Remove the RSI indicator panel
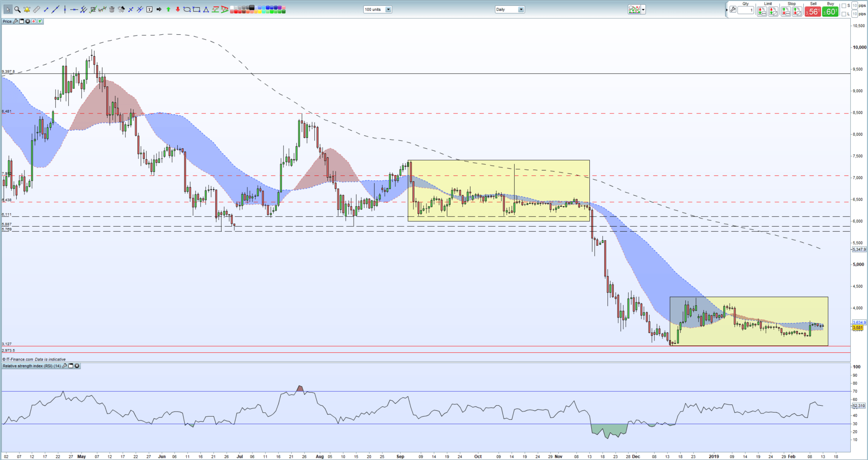The image size is (868, 460). [x=77, y=366]
